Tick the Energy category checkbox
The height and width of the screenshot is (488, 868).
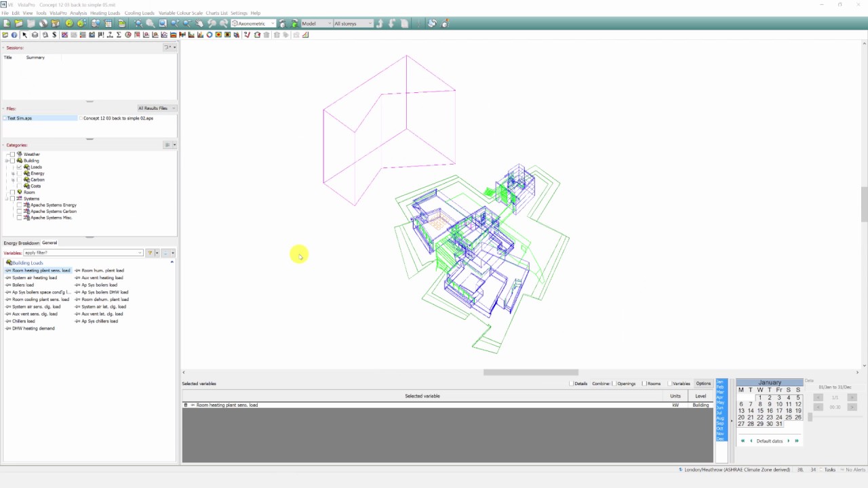coord(19,174)
